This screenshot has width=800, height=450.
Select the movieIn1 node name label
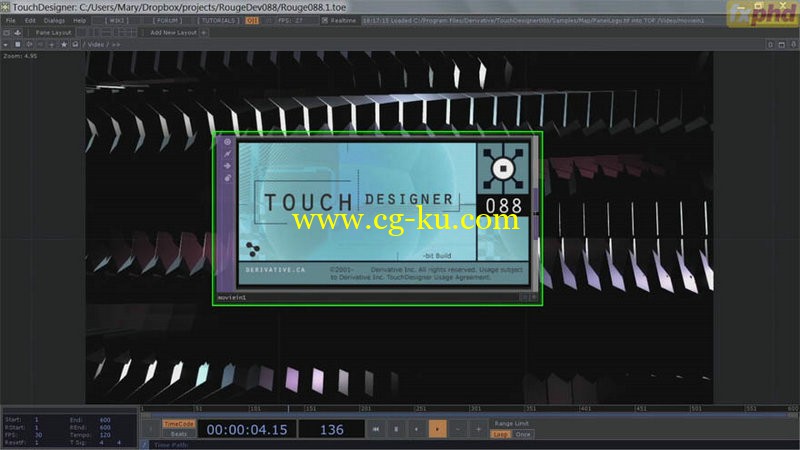coord(232,297)
